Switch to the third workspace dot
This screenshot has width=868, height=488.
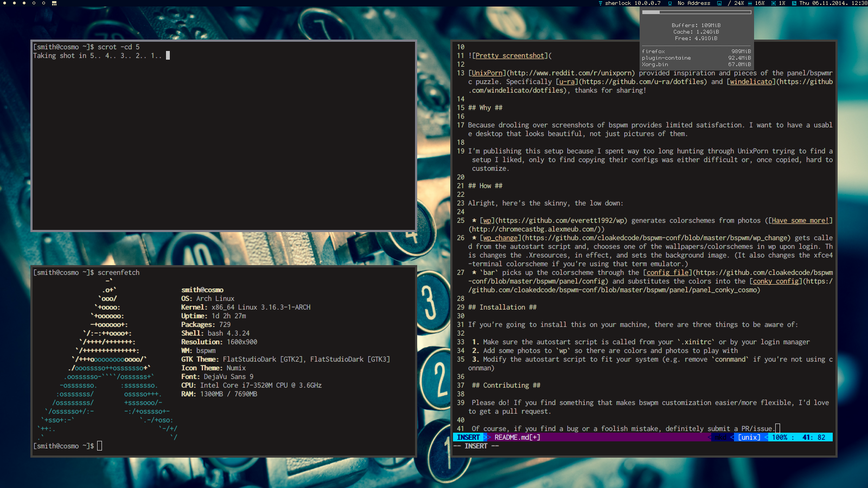(x=24, y=3)
